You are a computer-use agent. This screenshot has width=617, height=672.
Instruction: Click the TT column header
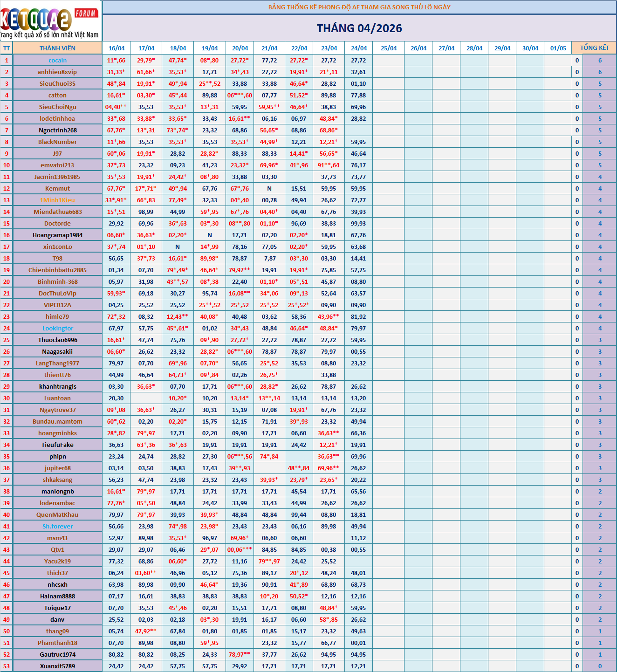[7, 48]
